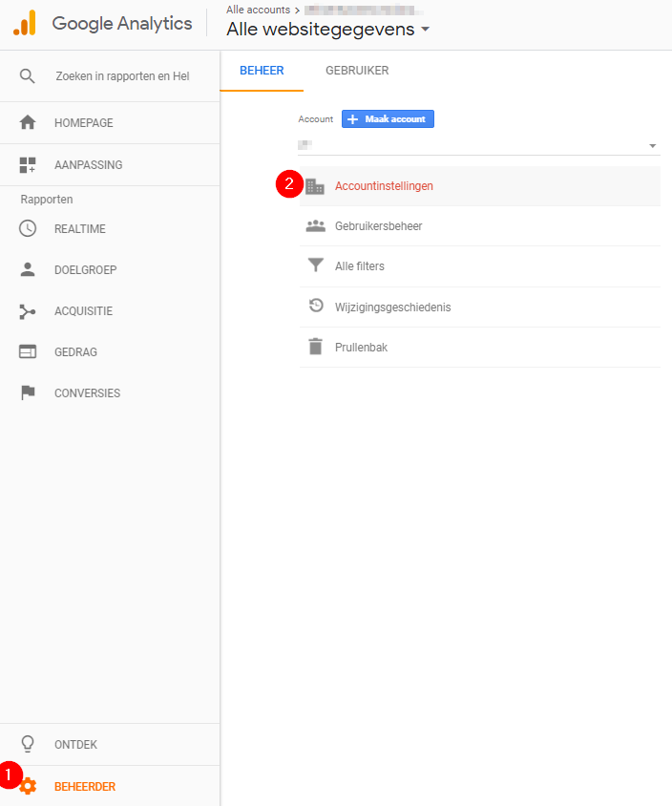Click the Conversies flag icon
Image resolution: width=672 pixels, height=806 pixels.
click(x=28, y=393)
